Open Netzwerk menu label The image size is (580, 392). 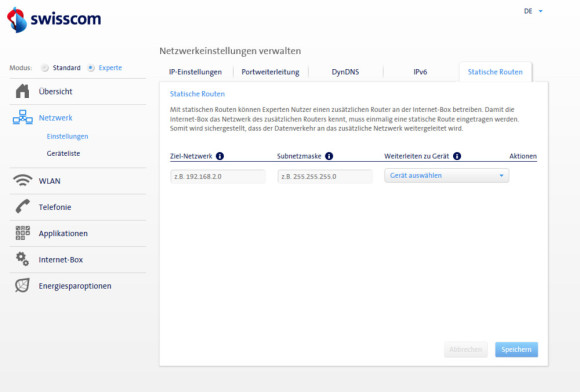55,118
